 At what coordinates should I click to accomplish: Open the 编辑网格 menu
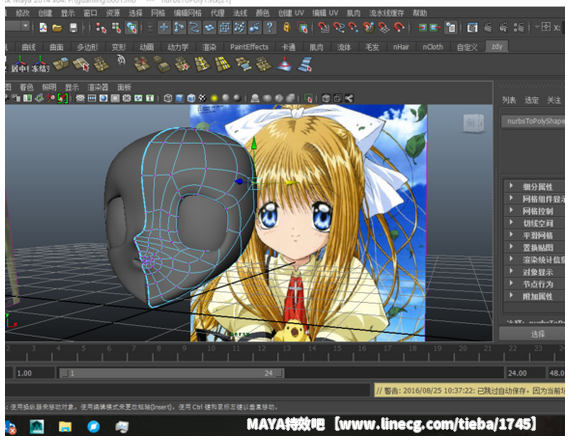coord(188,13)
